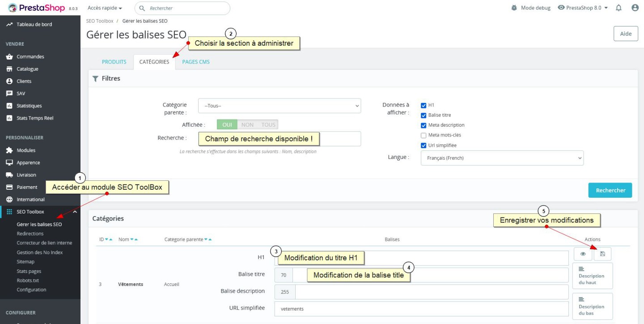Open Robots.txt in the sidebar

point(28,281)
